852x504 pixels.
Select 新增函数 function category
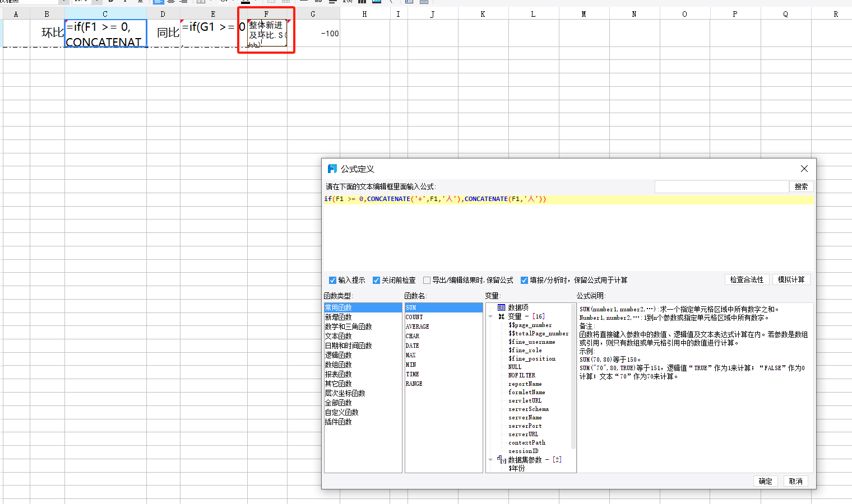click(339, 317)
